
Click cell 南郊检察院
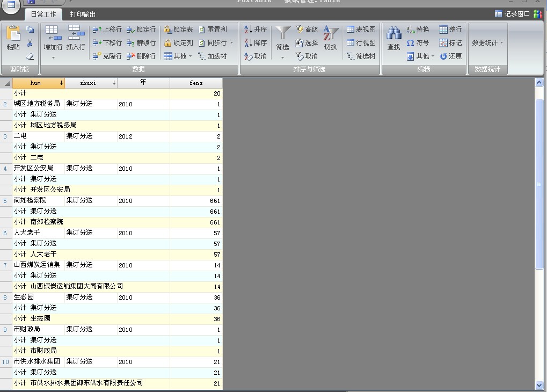[38, 201]
